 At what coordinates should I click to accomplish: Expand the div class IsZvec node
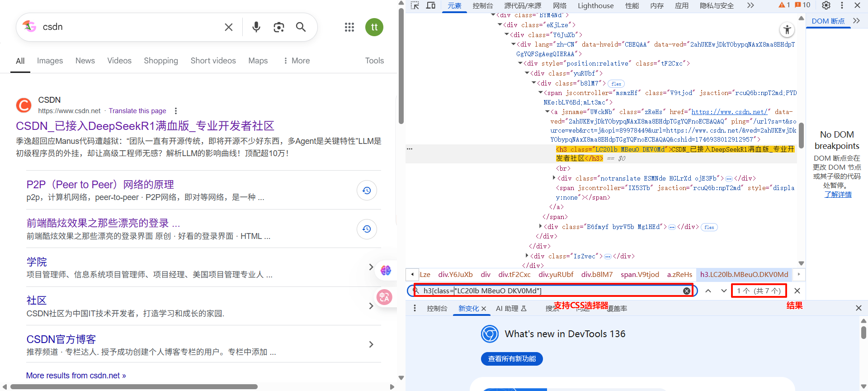click(527, 256)
